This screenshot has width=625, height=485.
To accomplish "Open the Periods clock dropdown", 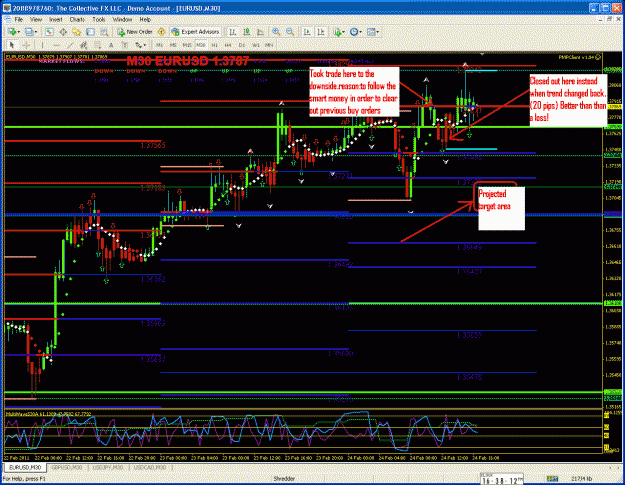I will coord(356,32).
